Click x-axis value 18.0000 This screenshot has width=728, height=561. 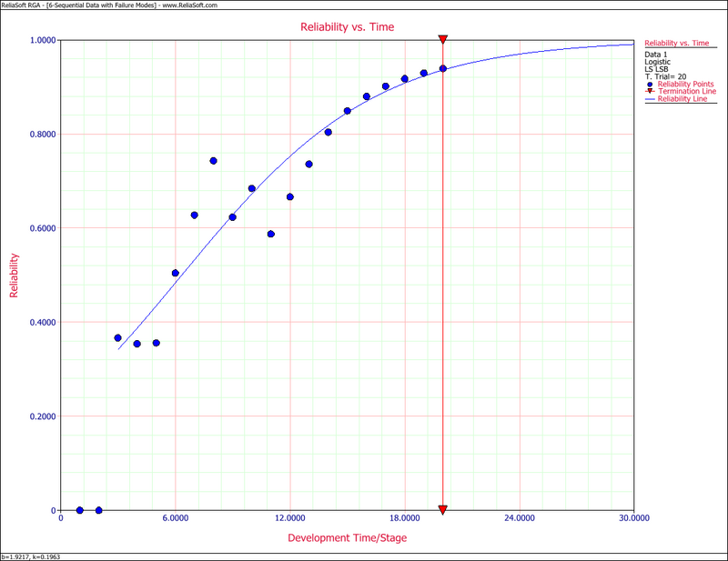(405, 518)
